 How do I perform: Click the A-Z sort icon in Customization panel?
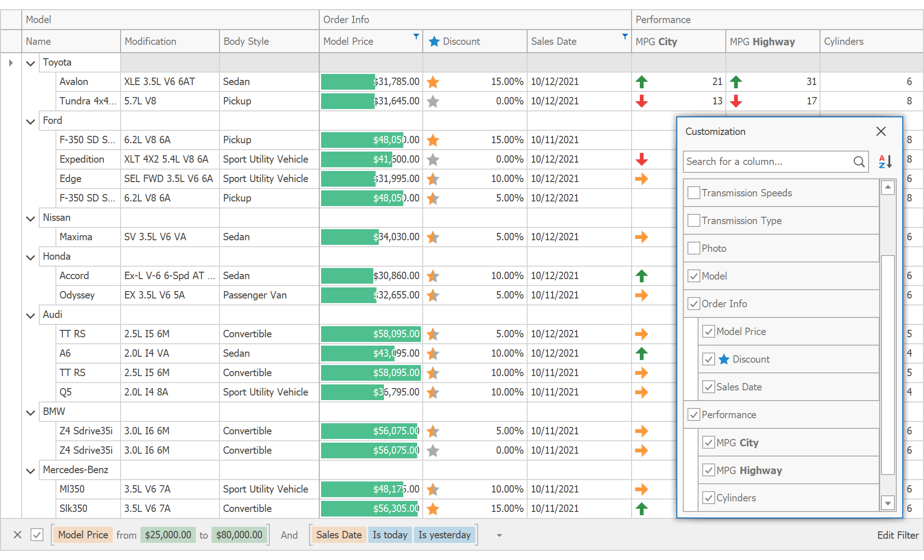point(886,162)
